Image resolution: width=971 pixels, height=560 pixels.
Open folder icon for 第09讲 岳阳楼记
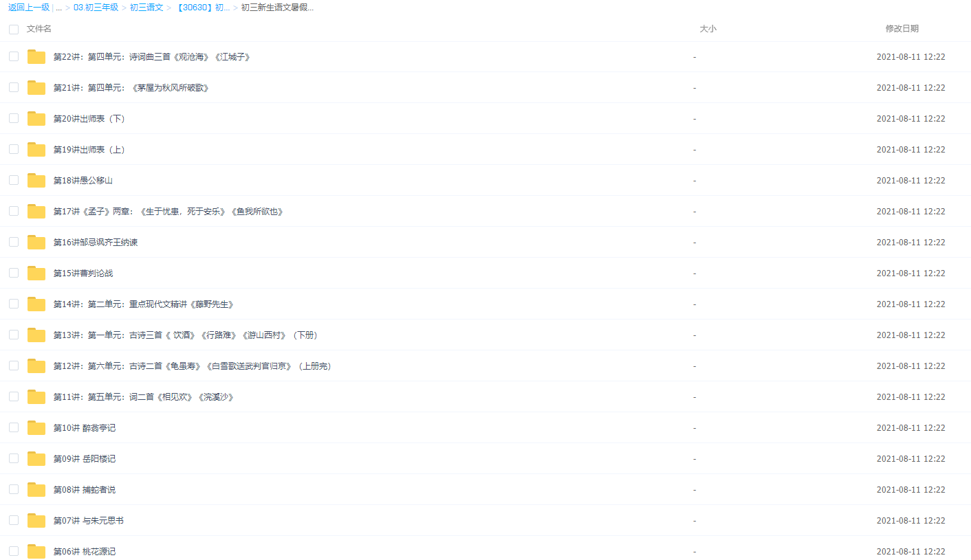(36, 459)
